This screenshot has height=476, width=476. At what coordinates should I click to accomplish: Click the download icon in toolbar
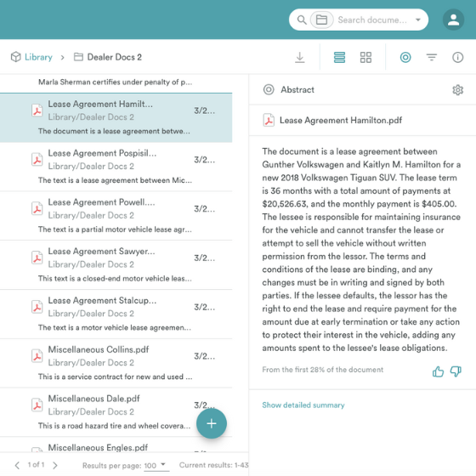click(x=299, y=57)
